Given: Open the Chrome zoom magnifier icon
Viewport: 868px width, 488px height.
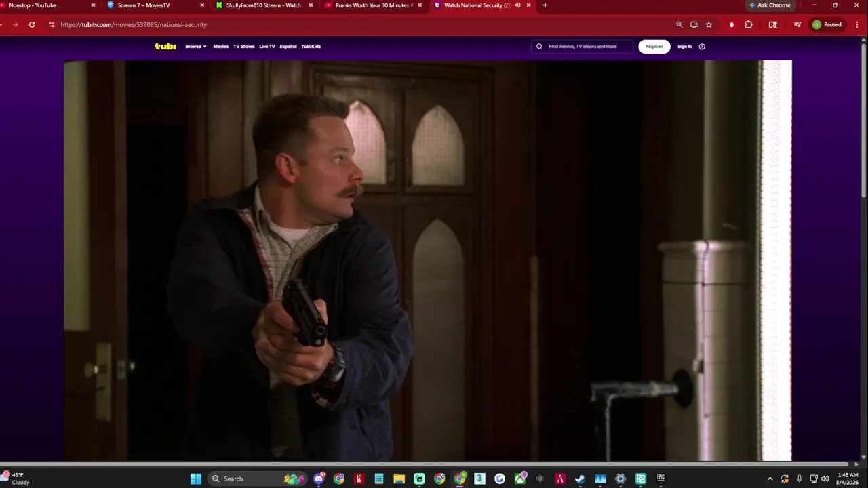Looking at the screenshot, I should coord(679,24).
